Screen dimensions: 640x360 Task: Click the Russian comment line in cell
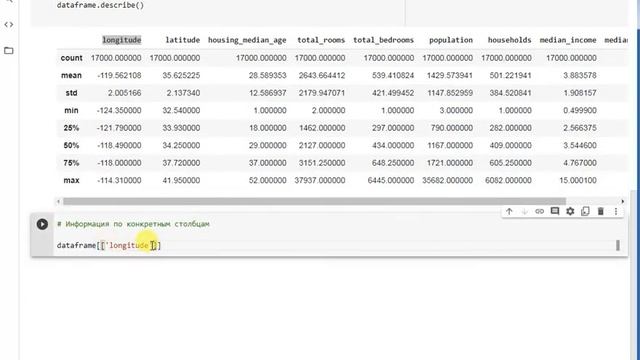point(133,224)
